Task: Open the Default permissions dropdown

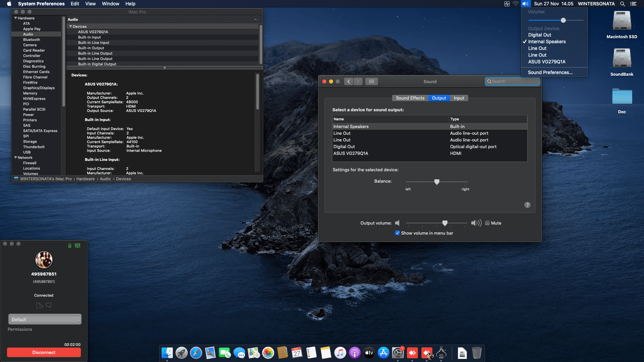Action: click(x=45, y=319)
